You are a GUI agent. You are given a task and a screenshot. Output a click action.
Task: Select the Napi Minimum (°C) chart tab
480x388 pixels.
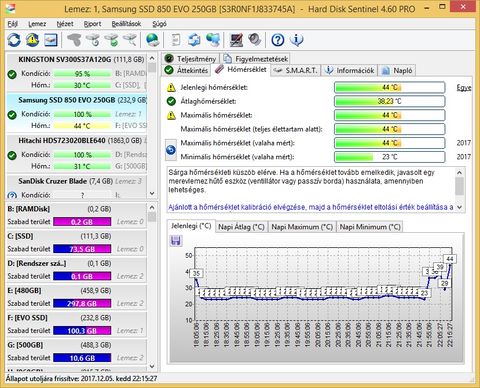pyautogui.click(x=370, y=227)
